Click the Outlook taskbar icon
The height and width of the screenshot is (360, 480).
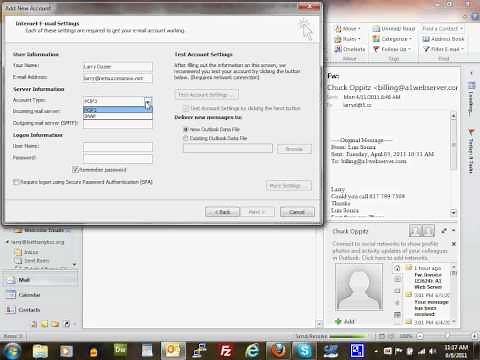click(174, 351)
